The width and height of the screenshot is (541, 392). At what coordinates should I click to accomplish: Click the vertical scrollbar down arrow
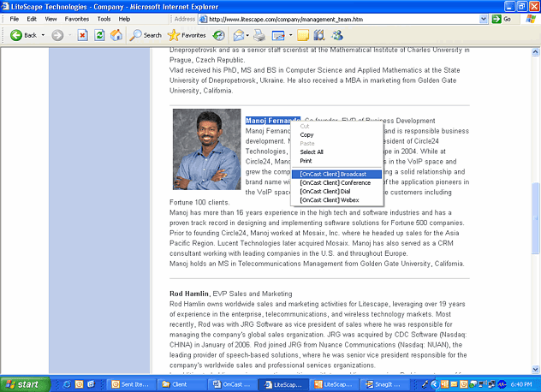535,369
